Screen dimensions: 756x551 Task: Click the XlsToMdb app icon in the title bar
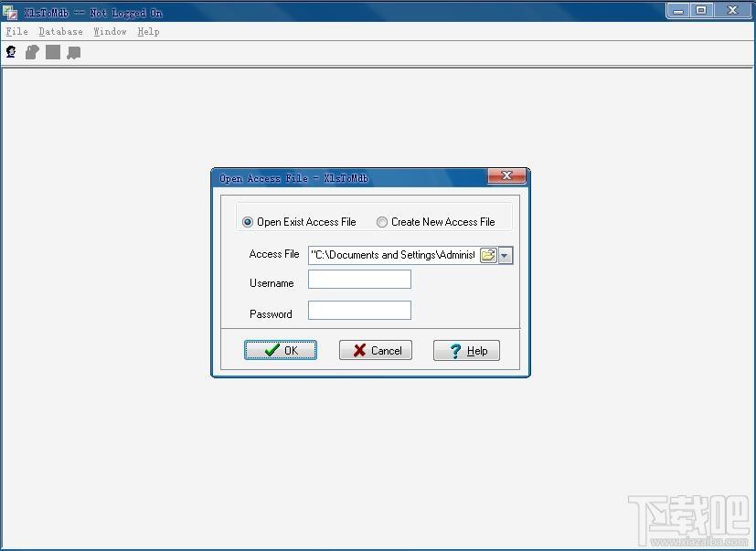click(x=10, y=12)
